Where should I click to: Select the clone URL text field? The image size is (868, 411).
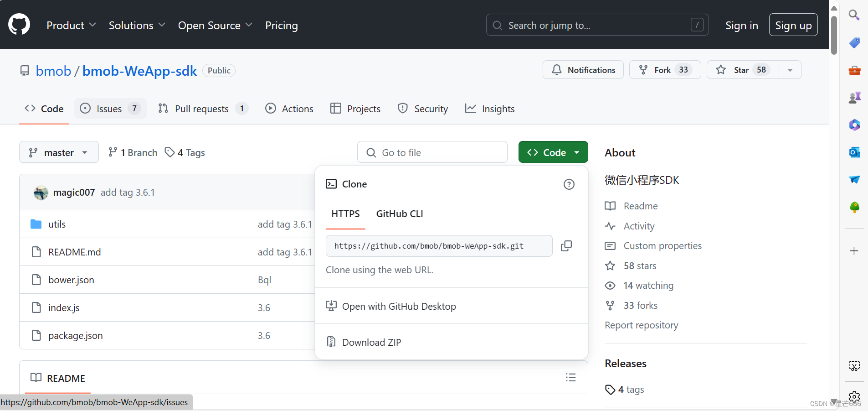(439, 246)
